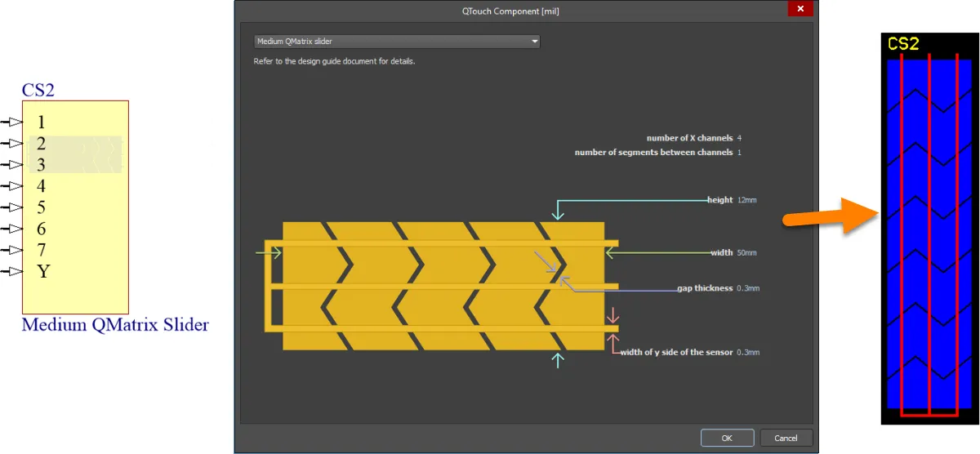
Task: Click the QTouch Component [mil] title bar
Action: click(511, 10)
